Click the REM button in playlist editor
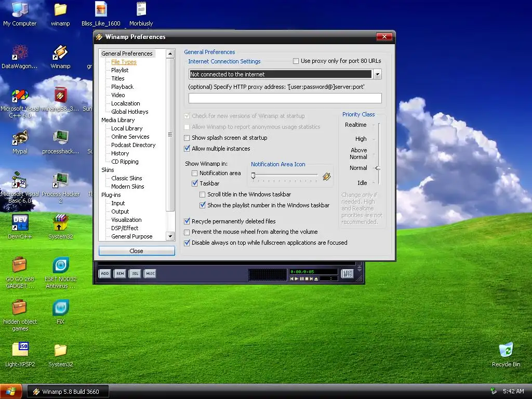 click(x=120, y=273)
